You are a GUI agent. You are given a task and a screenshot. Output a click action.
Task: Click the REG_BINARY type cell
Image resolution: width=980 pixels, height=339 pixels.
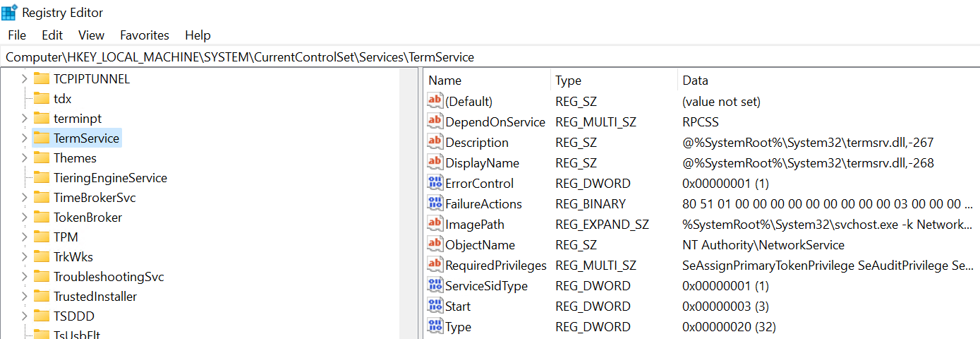pos(591,203)
